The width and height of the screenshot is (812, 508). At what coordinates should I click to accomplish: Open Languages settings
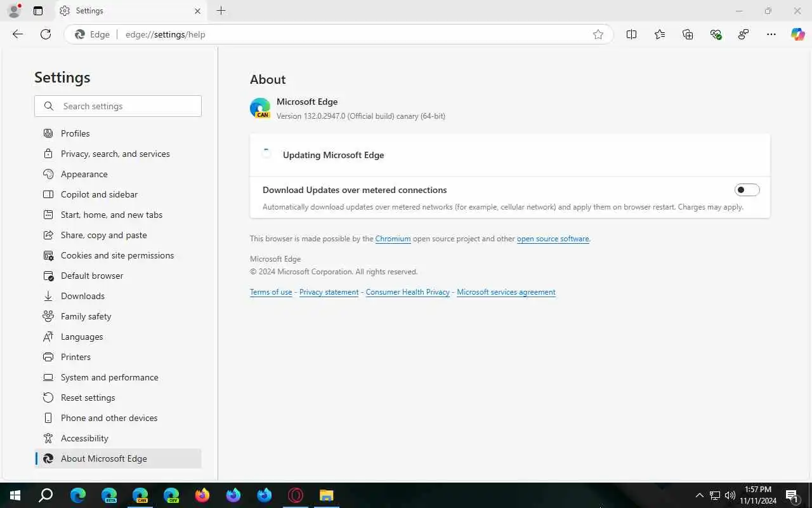[x=118, y=337]
